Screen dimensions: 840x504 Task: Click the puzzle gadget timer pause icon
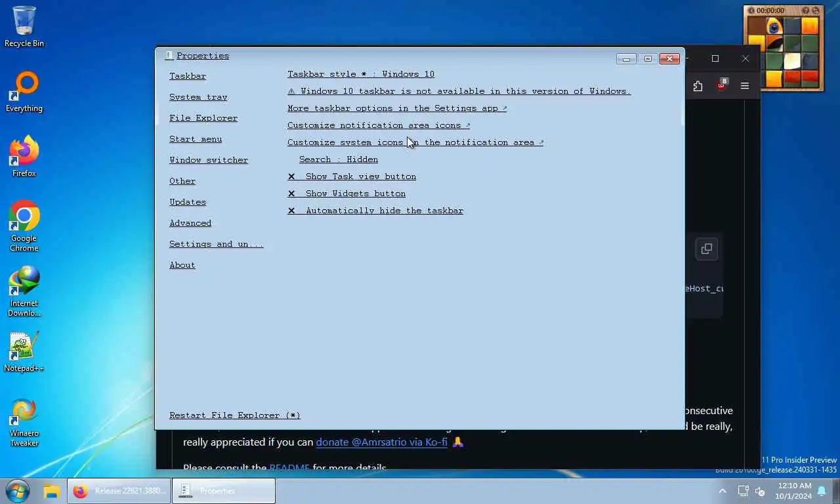click(x=751, y=10)
